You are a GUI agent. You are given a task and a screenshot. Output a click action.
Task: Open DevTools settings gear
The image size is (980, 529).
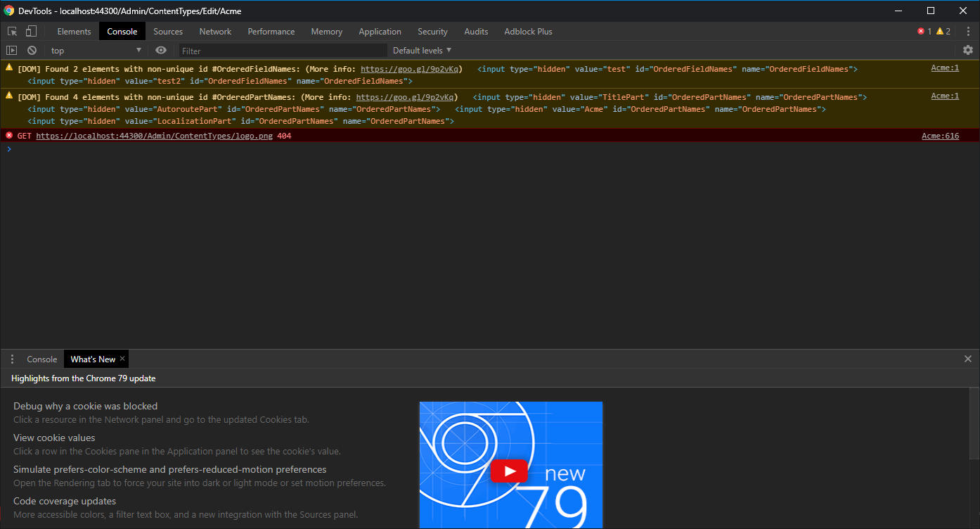pyautogui.click(x=968, y=50)
